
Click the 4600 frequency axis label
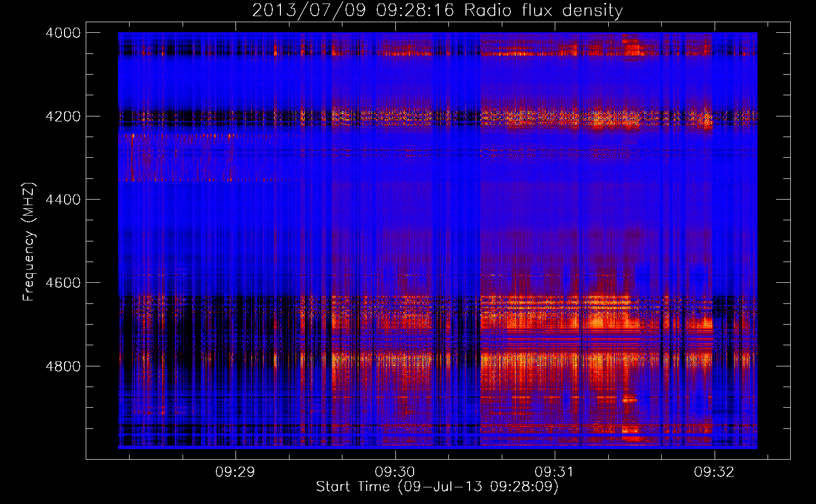[x=63, y=283]
